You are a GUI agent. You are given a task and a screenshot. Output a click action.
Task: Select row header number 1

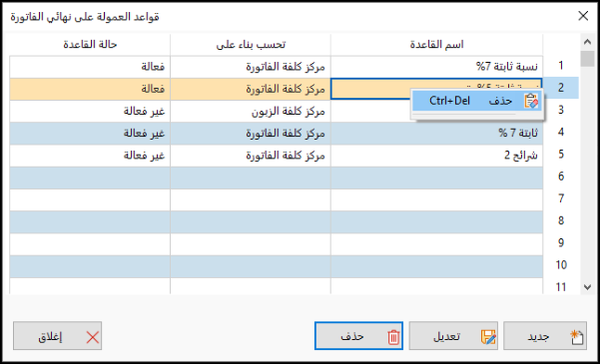(561, 66)
